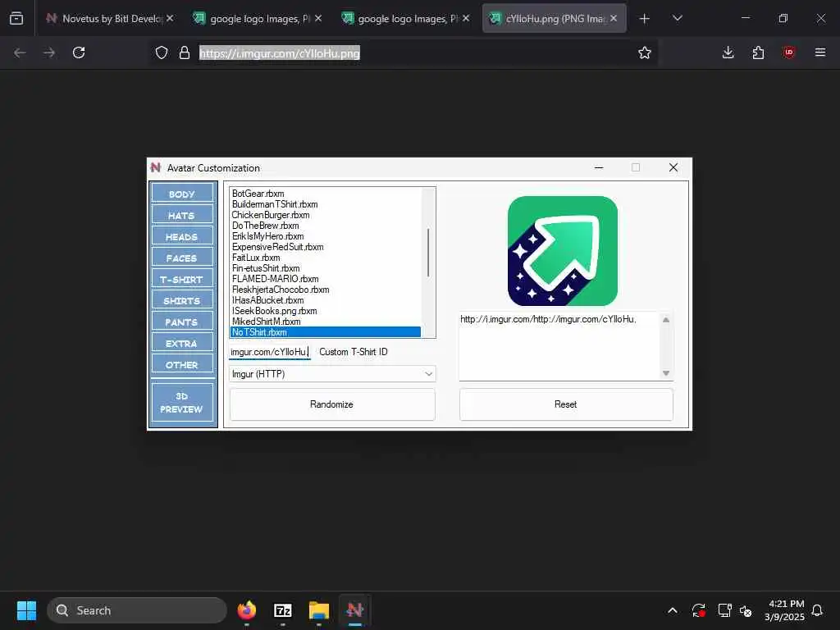Open the HATS section
This screenshot has width=840, height=630.
click(181, 215)
